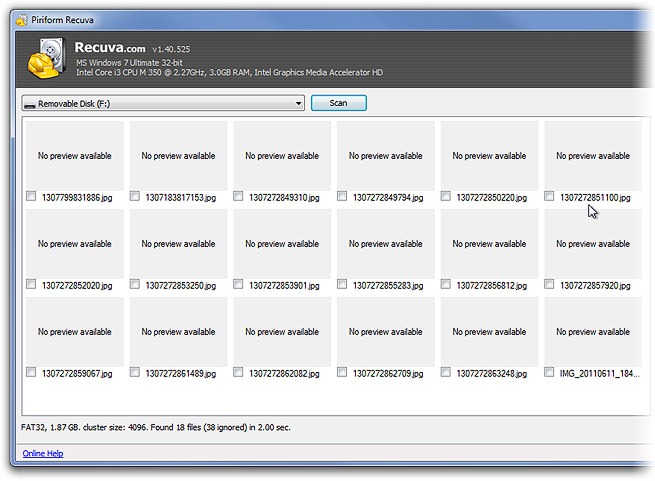
Task: Click the preview tile above 1307272862082.jpg
Action: pos(282,332)
